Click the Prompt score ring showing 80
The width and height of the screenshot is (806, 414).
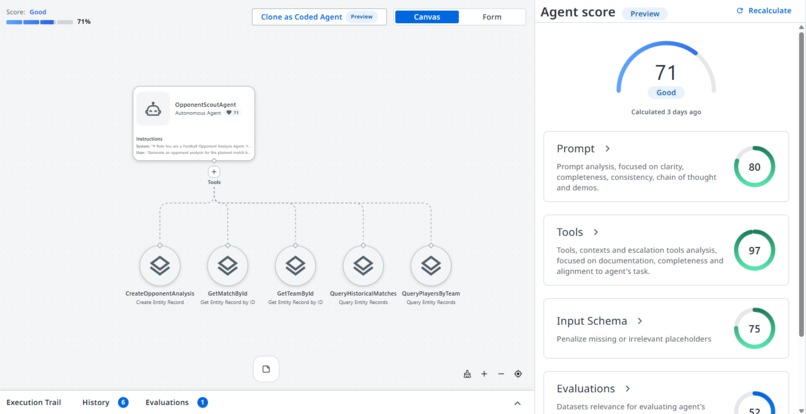[754, 167]
